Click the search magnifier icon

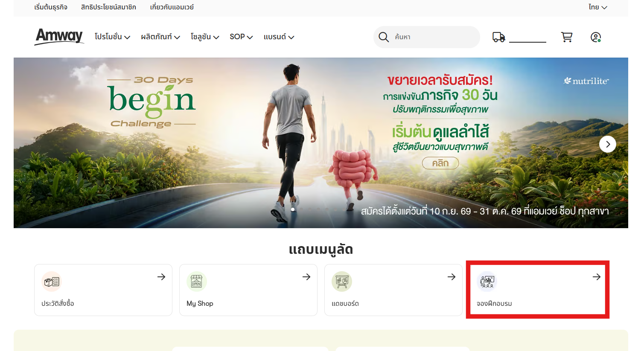384,37
